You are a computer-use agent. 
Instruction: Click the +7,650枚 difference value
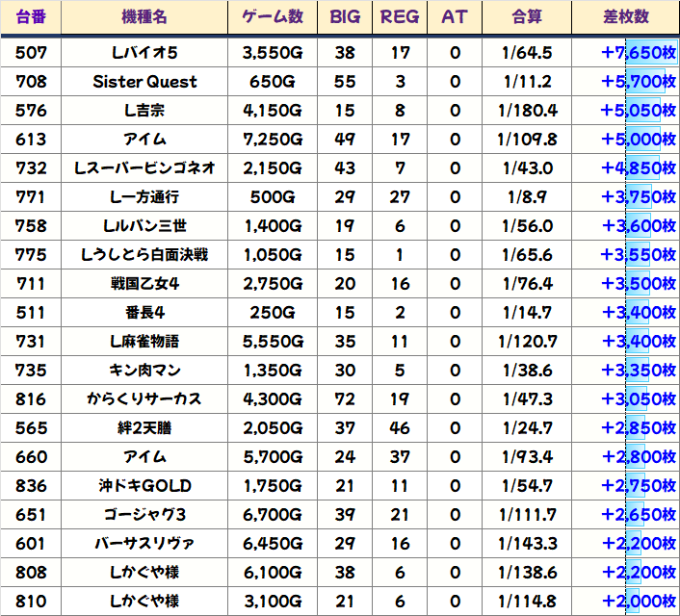click(639, 53)
